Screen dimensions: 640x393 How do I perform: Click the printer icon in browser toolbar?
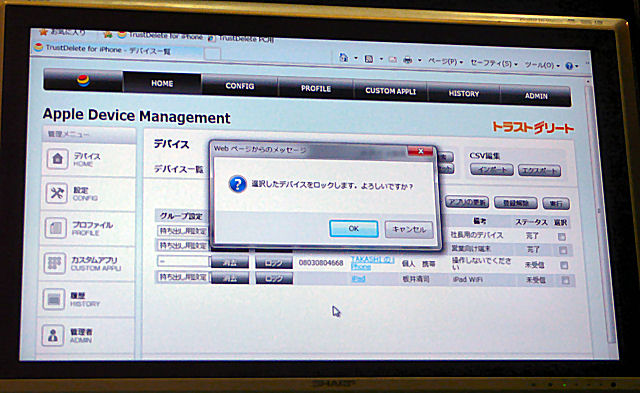407,60
